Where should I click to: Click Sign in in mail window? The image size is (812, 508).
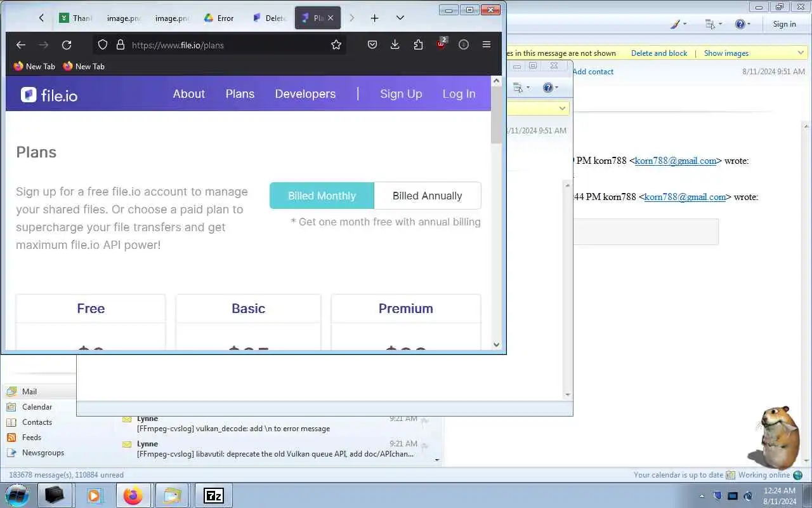coord(784,24)
